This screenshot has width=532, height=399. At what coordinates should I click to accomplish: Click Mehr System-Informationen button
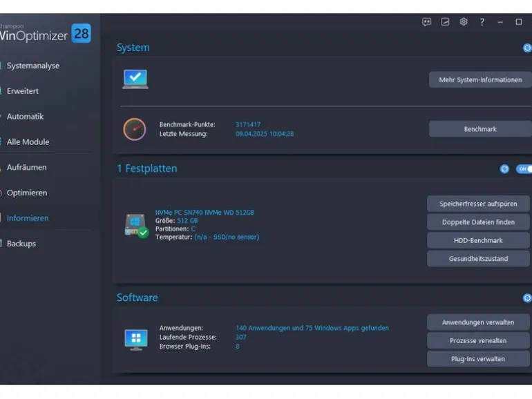coord(480,79)
